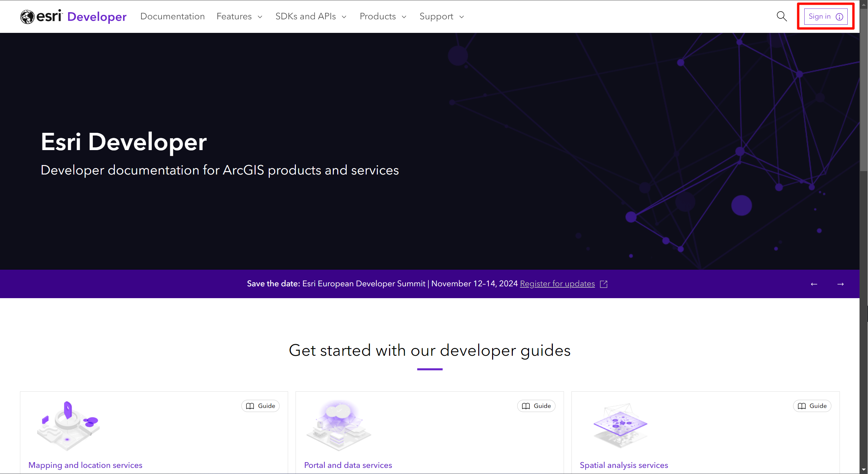Expand the Support dropdown menu

(442, 16)
